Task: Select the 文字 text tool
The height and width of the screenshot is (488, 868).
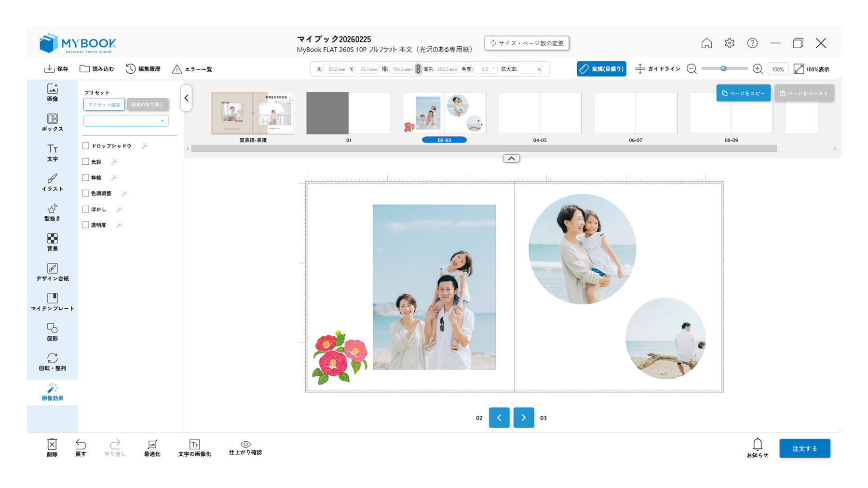Action: coord(52,152)
